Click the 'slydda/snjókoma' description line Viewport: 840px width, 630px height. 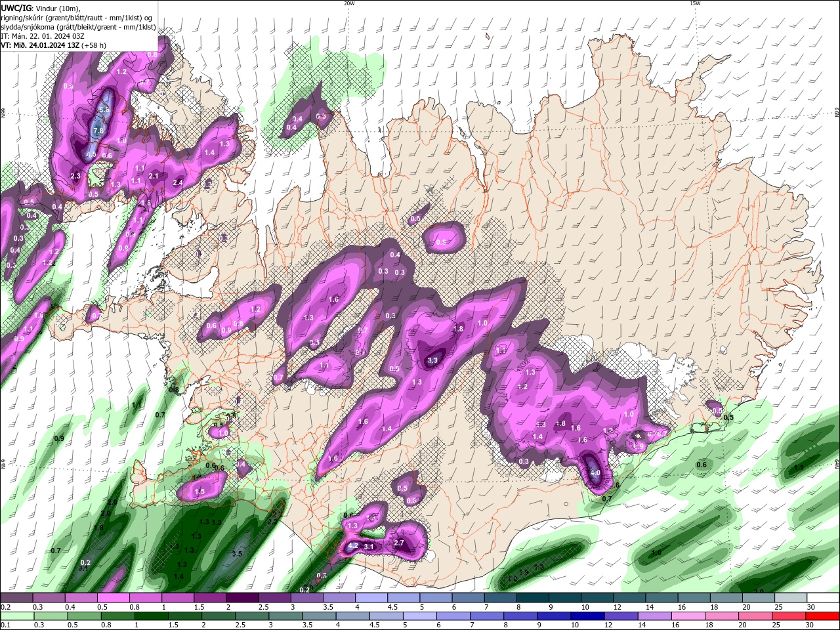coord(79,27)
